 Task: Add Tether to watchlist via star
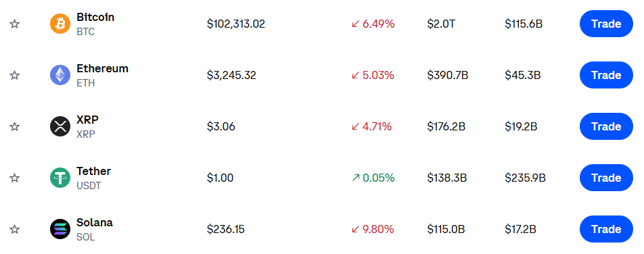pos(14,178)
